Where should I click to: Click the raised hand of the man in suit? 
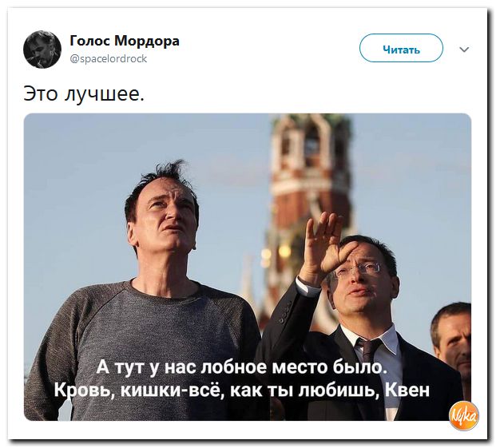pyautogui.click(x=323, y=243)
